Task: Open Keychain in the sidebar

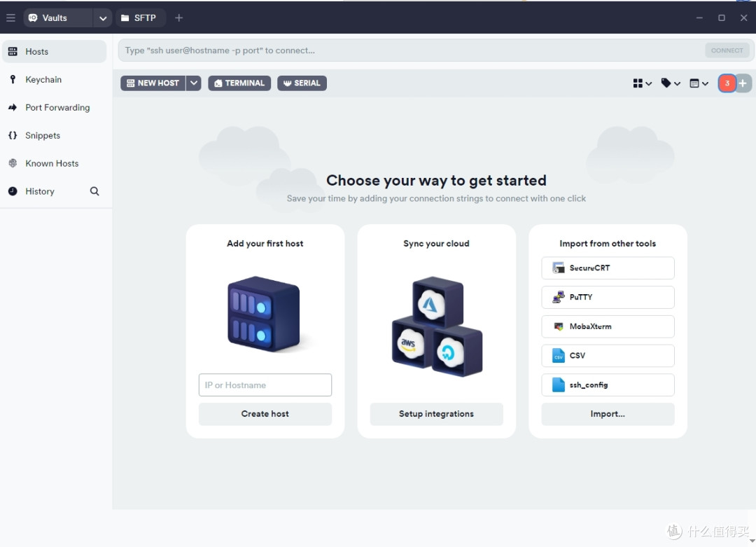Action: coord(54,80)
